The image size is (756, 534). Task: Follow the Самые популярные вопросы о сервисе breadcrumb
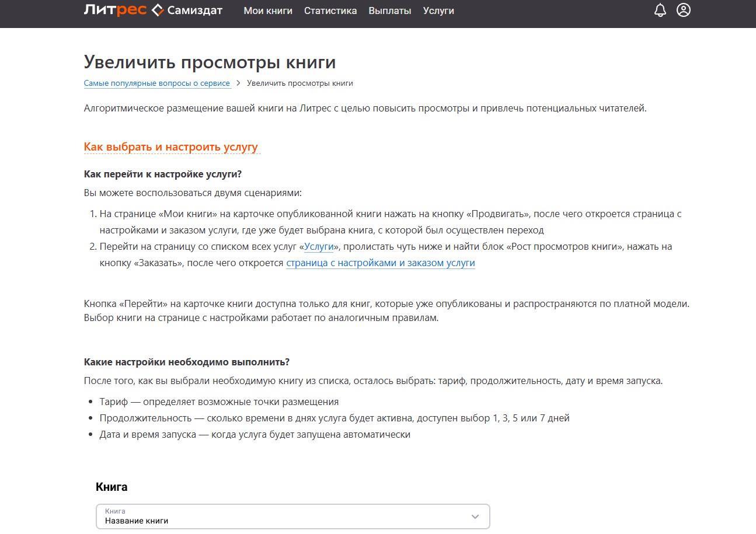(157, 83)
